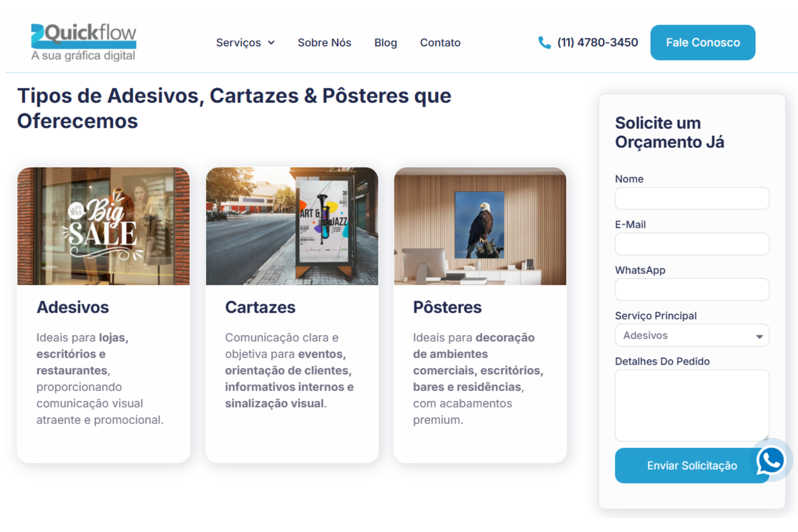Open the Serviço Principal dropdown
This screenshot has width=798, height=532.
tap(759, 335)
